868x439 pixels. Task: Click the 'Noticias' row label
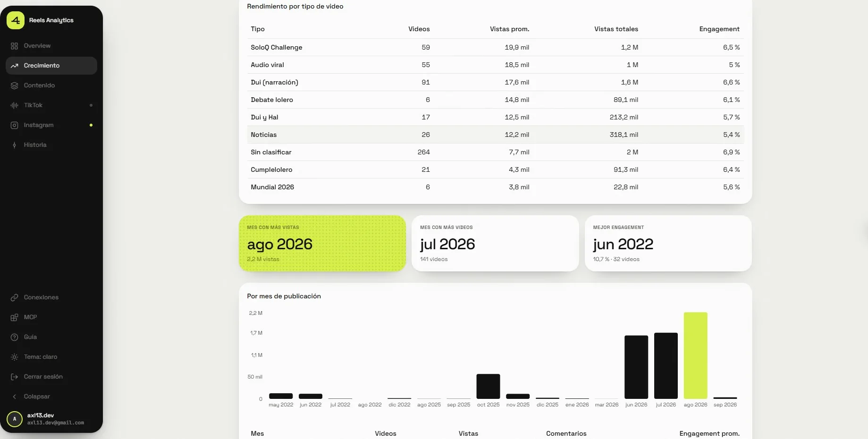click(264, 135)
